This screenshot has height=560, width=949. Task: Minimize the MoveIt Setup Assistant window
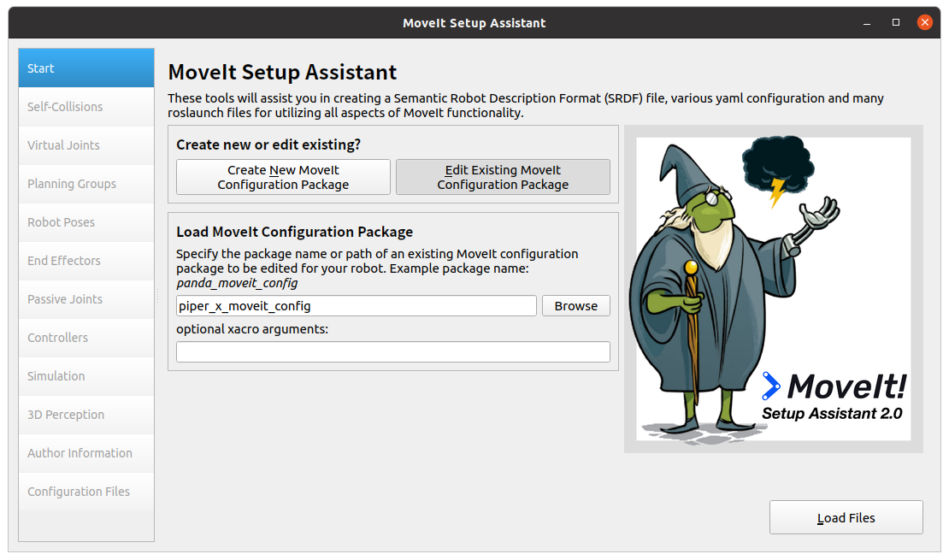pyautogui.click(x=867, y=23)
